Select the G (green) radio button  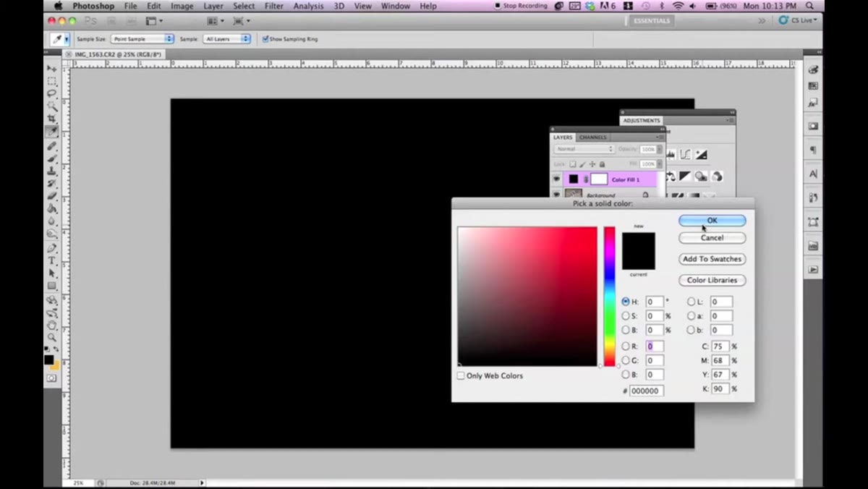click(626, 360)
